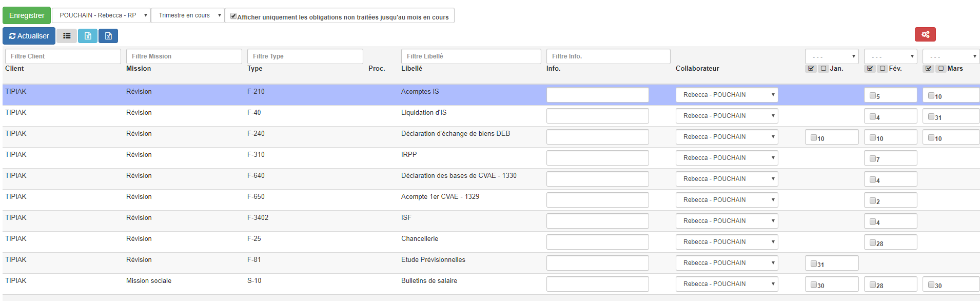Check Jan. day 30 box for Bulletins de salaire
The height and width of the screenshot is (305, 980).
click(x=813, y=284)
